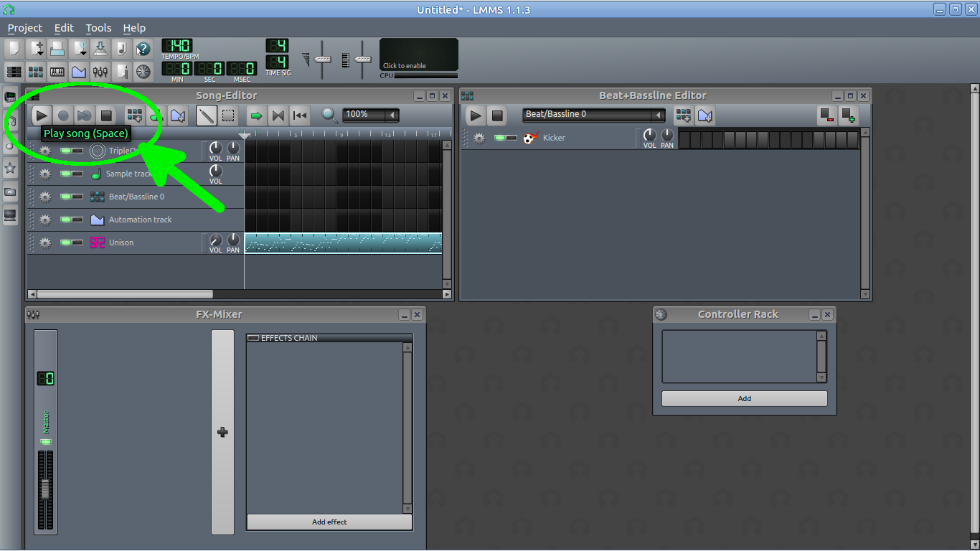Click the return-to-start behavior icon
Image resolution: width=980 pixels, height=551 pixels.
300,115
